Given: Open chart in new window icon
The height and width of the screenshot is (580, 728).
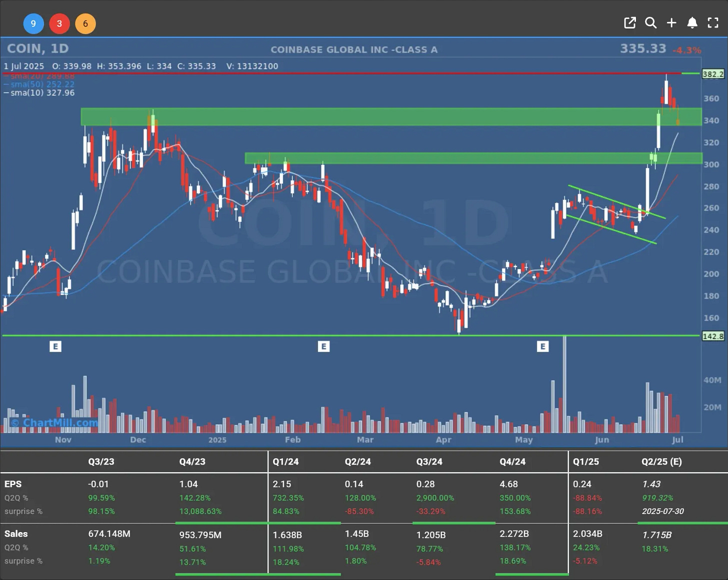Looking at the screenshot, I should [630, 23].
